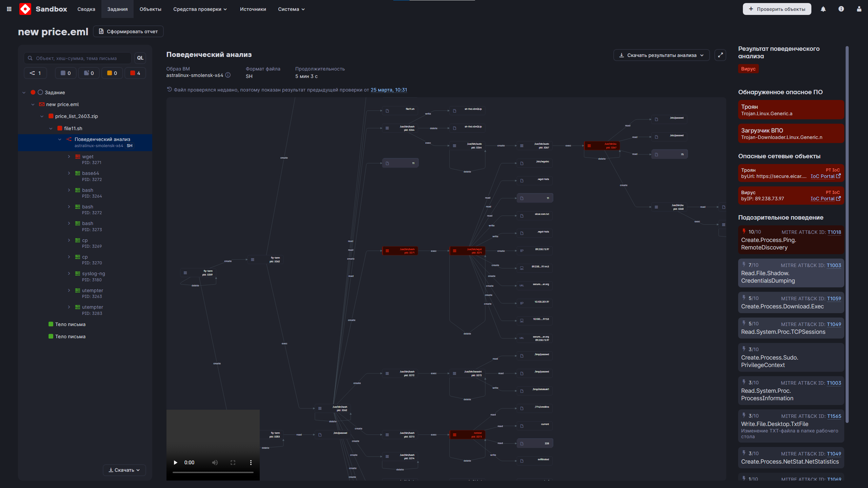The image size is (868, 488).
Task: Toggle the gray flagged objects filter
Action: pos(89,73)
